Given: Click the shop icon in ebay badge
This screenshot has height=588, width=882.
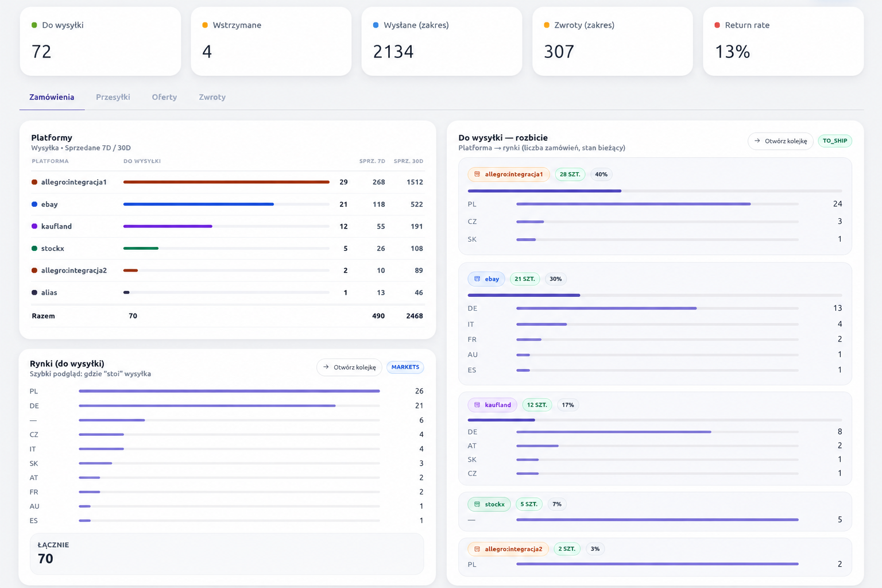Looking at the screenshot, I should [x=477, y=279].
